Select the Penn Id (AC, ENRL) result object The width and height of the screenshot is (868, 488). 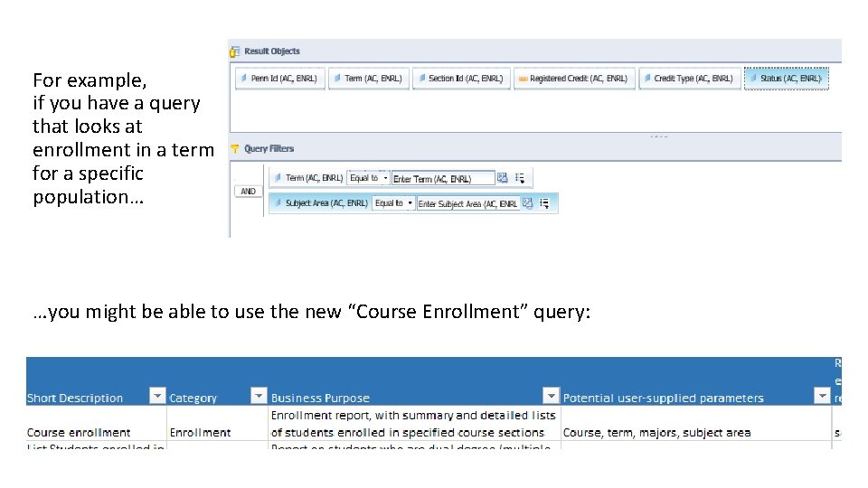[280, 79]
